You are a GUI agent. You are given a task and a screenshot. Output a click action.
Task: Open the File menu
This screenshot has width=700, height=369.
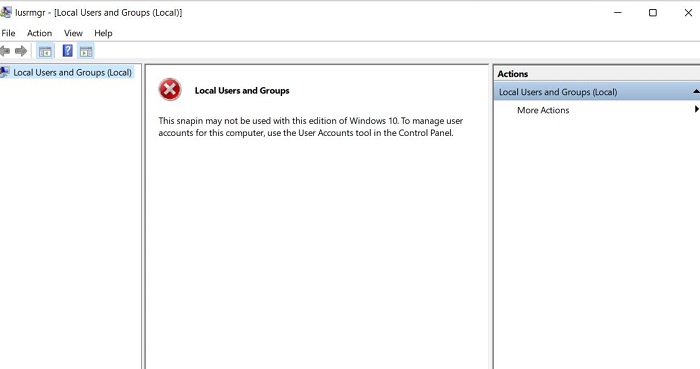click(x=8, y=33)
